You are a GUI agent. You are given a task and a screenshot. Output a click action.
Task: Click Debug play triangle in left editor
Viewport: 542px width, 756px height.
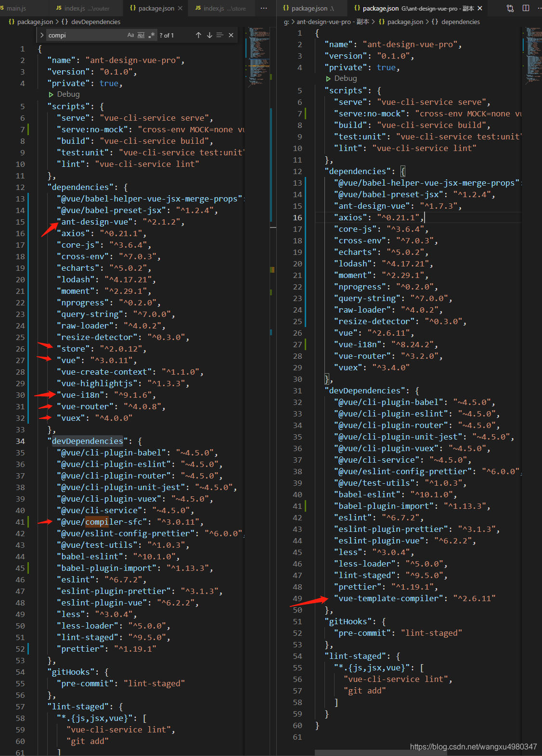coord(51,95)
